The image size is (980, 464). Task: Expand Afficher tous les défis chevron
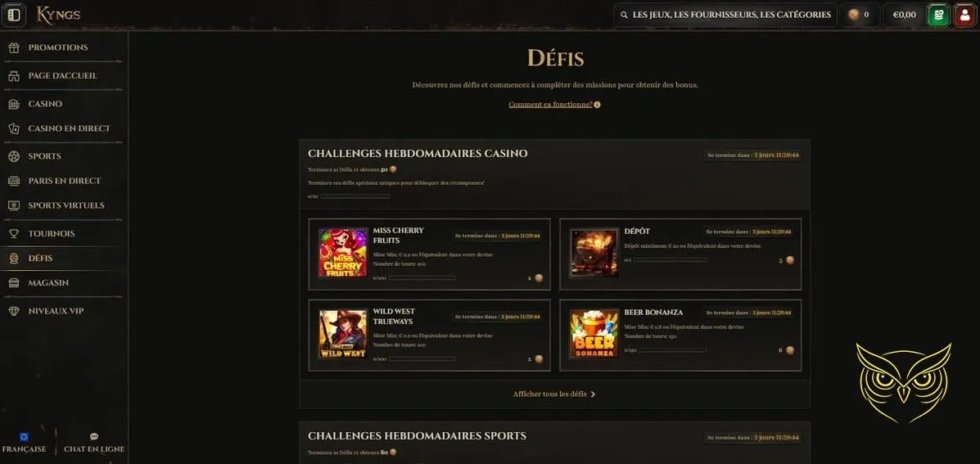coord(593,394)
